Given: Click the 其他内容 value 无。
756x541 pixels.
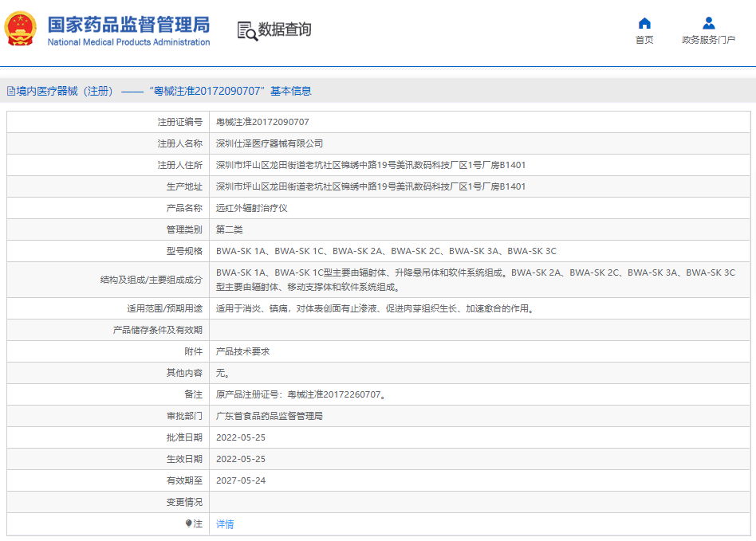Looking at the screenshot, I should pos(223,373).
